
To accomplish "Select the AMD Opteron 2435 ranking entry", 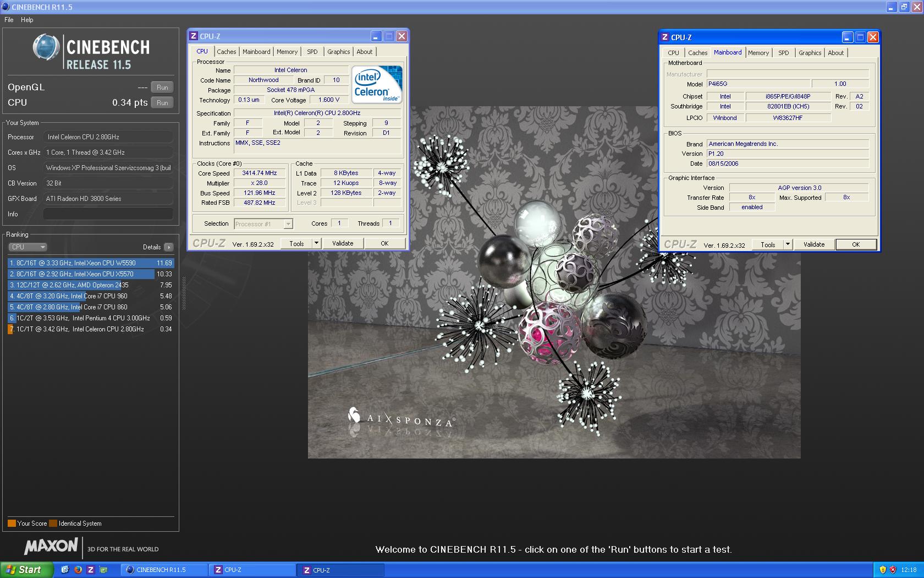I will tap(91, 285).
